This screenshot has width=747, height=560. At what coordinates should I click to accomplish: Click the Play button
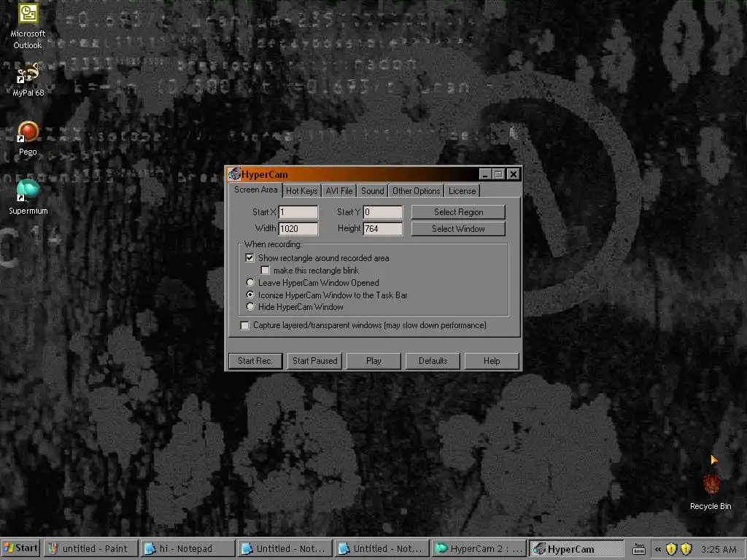pos(373,360)
